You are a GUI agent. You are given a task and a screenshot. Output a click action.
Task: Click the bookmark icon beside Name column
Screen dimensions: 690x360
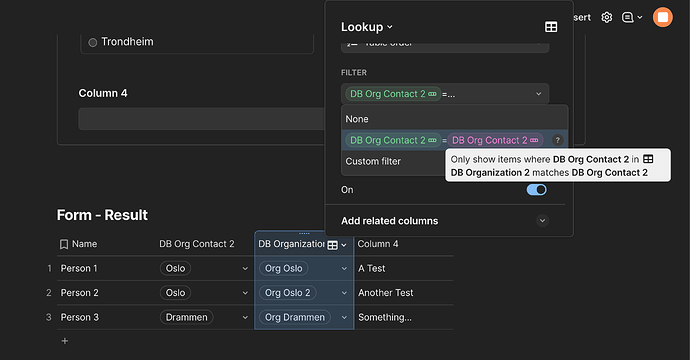(x=64, y=244)
